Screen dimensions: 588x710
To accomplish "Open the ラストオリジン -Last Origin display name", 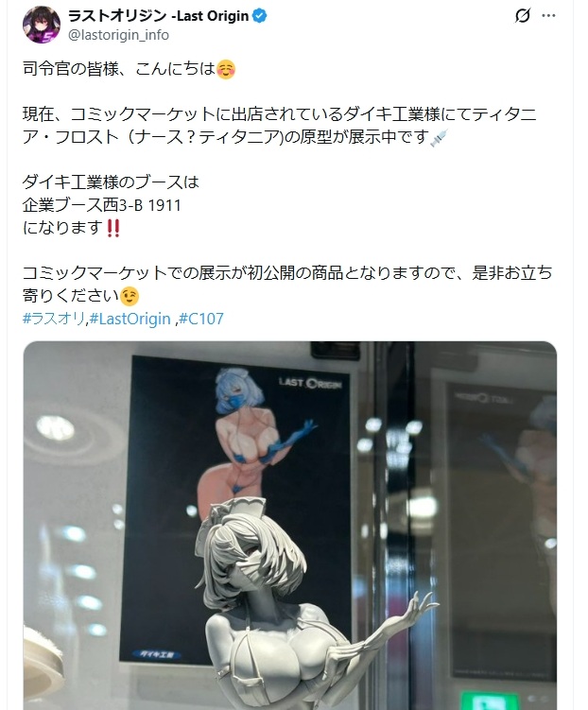I will click(x=159, y=16).
